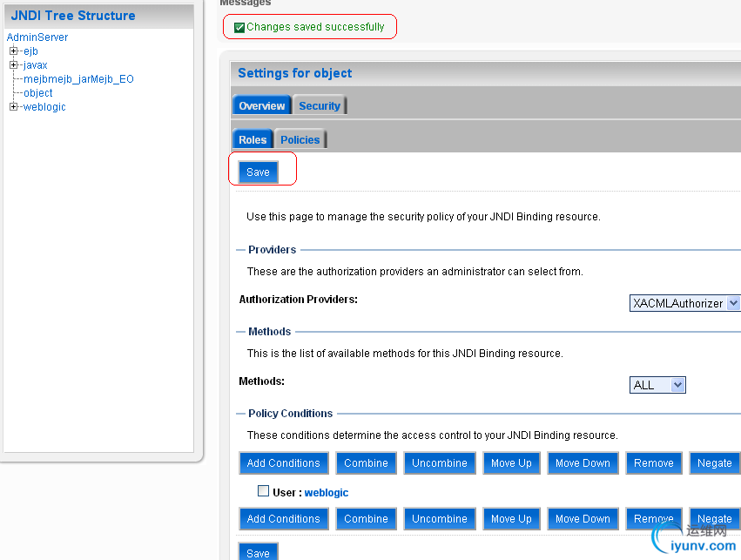741x560 pixels.
Task: Open the Authorization Providers dropdown
Action: pos(684,303)
